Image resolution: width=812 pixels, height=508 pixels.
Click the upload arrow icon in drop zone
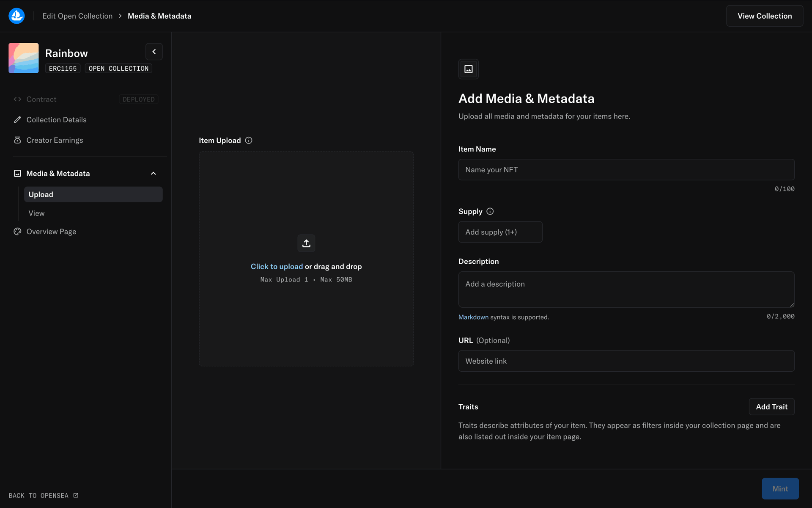306,243
